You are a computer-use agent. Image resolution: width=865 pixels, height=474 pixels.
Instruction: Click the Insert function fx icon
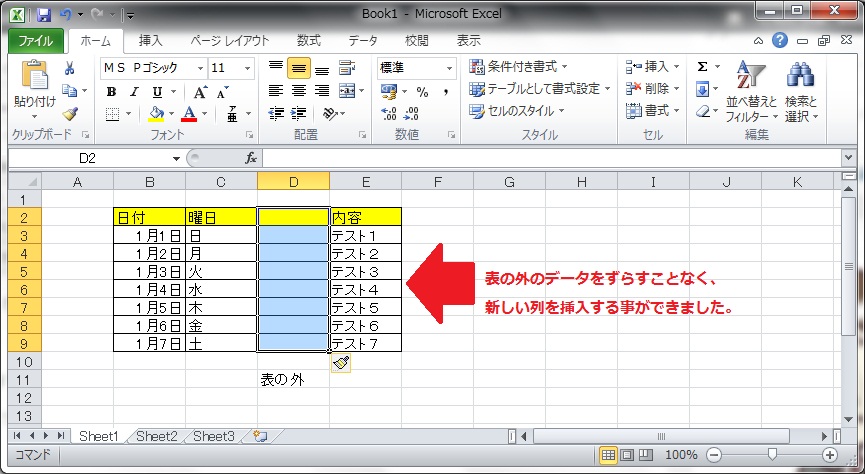251,158
